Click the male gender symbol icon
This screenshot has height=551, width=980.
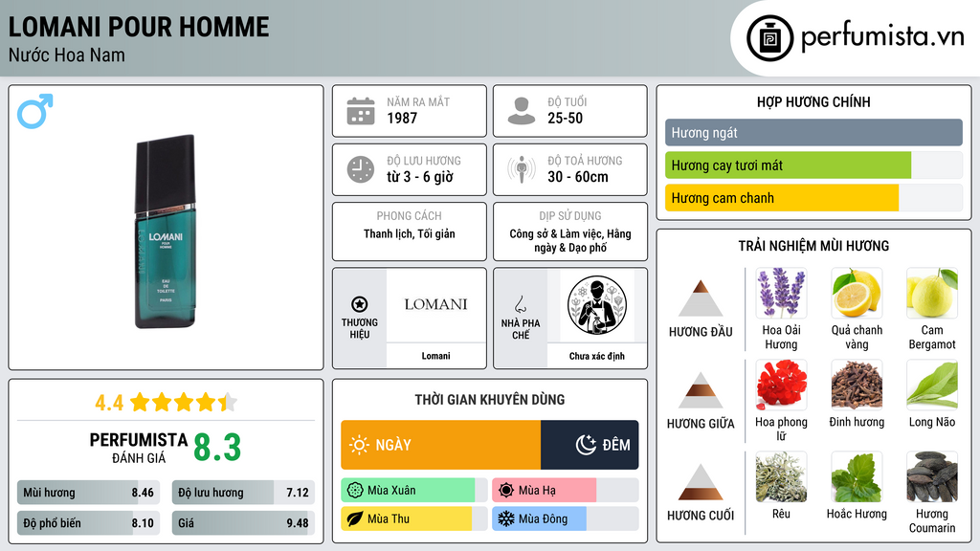[x=35, y=111]
